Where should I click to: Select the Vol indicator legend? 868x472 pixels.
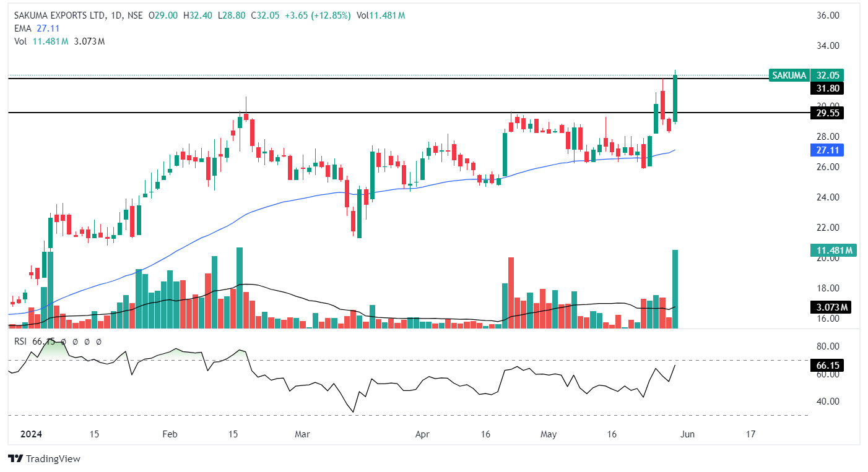(x=20, y=41)
